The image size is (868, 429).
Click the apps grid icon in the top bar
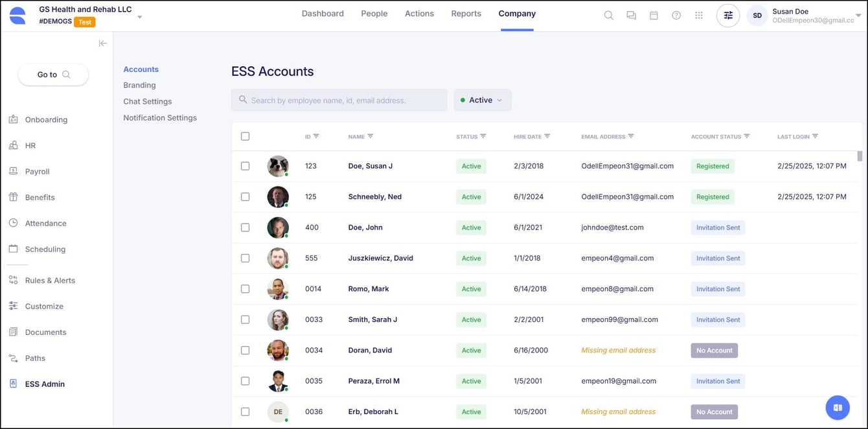click(x=699, y=14)
